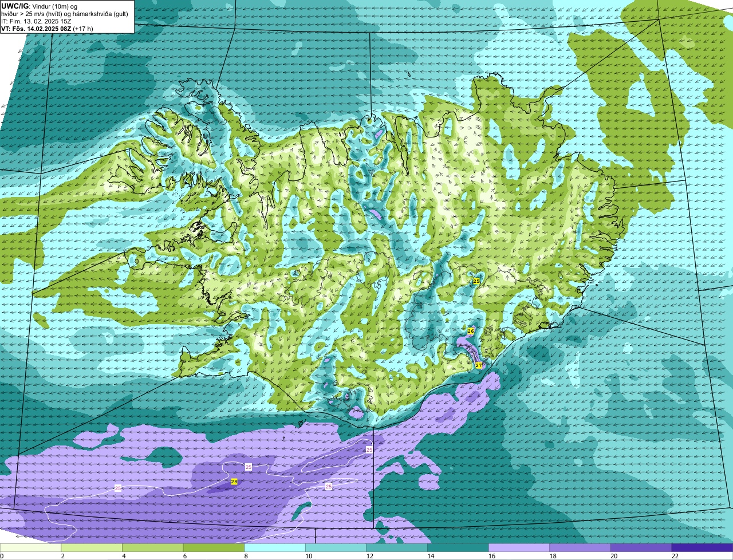The image size is (733, 560).
Task: Click the yellow 27 max gust marker
Action: click(479, 365)
